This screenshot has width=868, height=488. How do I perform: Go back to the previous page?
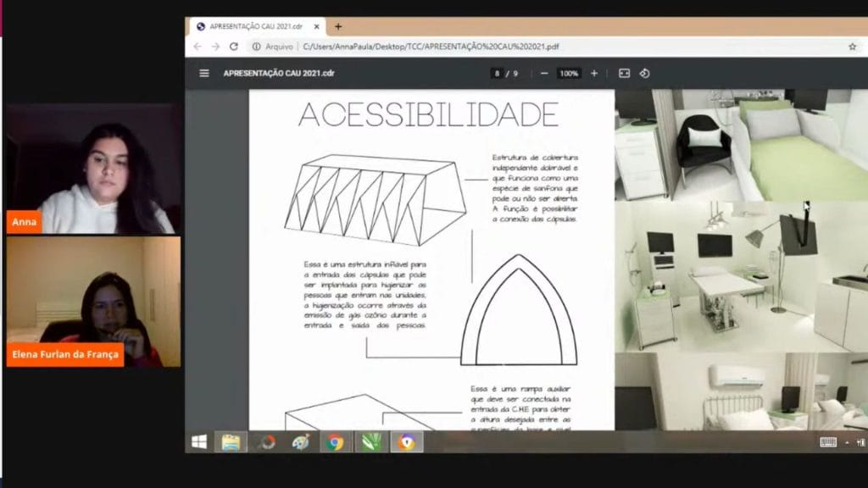pos(198,47)
